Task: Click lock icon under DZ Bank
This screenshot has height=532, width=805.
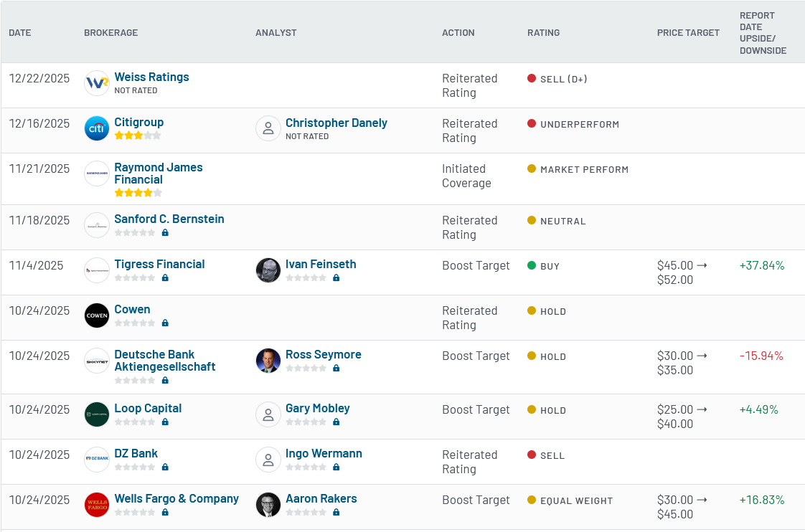Action: point(165,467)
